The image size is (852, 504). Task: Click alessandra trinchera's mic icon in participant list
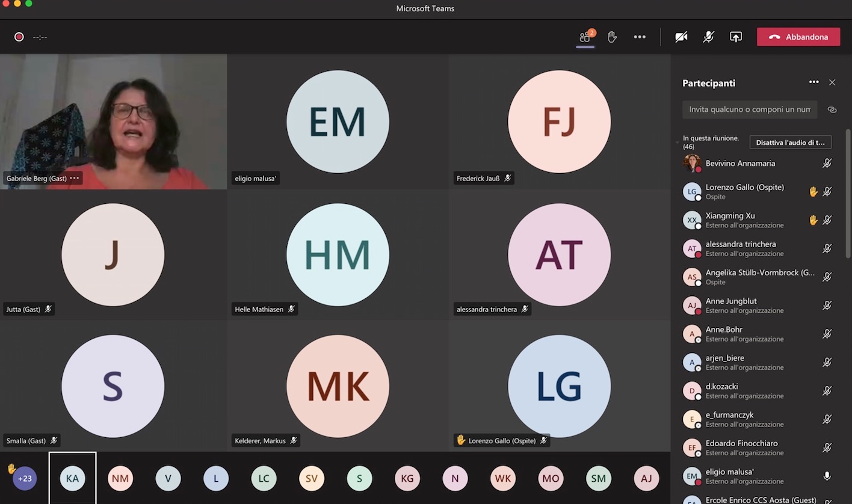click(x=827, y=248)
